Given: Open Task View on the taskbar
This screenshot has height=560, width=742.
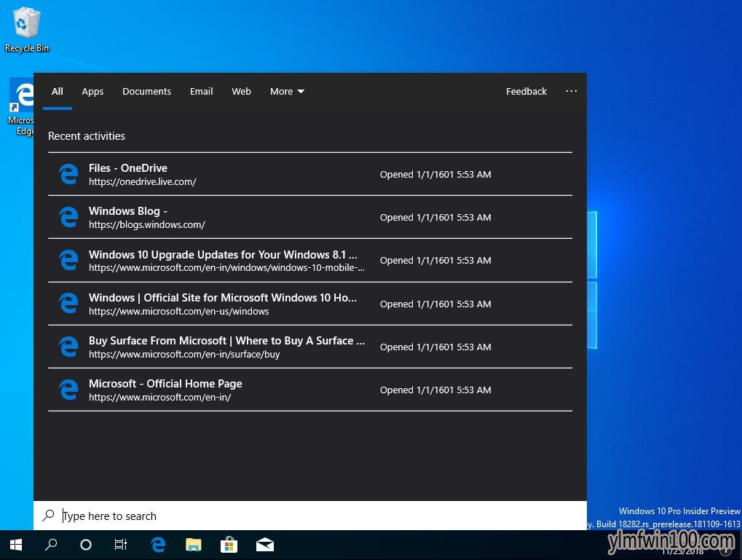Looking at the screenshot, I should coord(121,545).
